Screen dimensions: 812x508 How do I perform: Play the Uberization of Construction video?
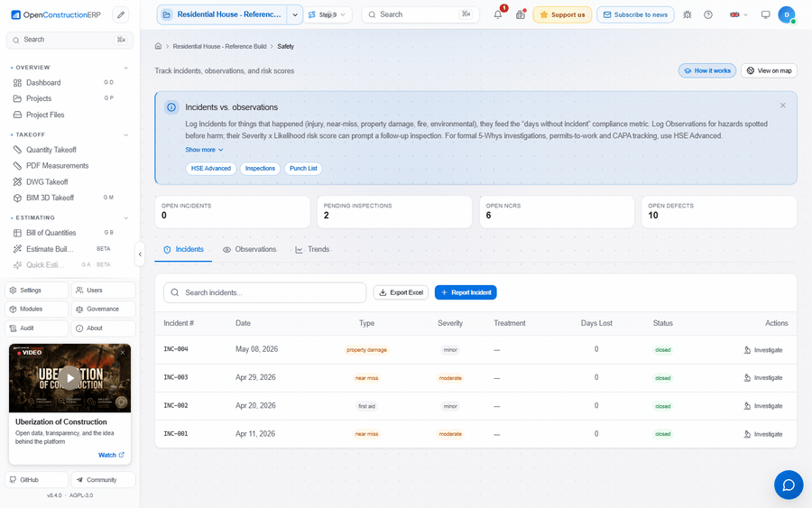tap(69, 378)
